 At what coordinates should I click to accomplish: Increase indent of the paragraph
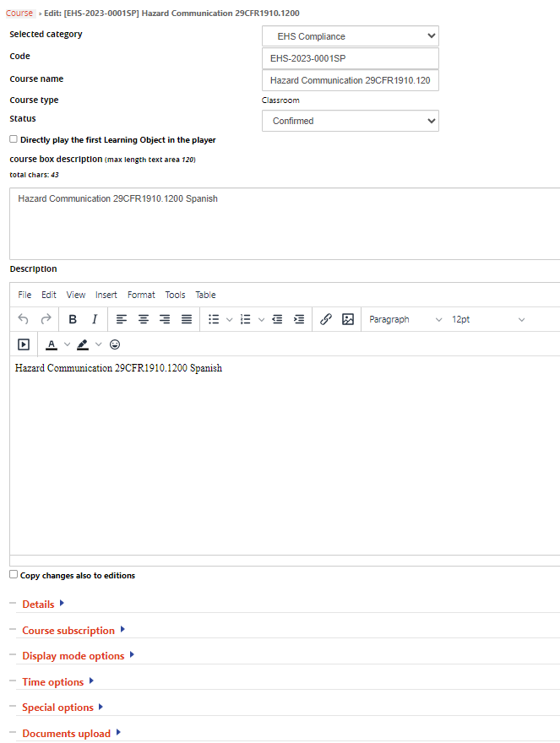coord(298,319)
